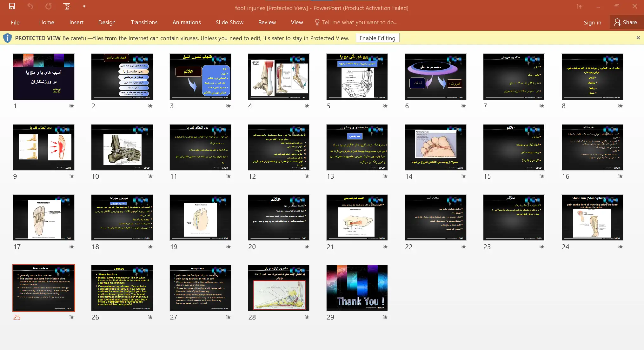Click the Undo arrow icon
Screen dimensions: 644x350
pos(30,6)
